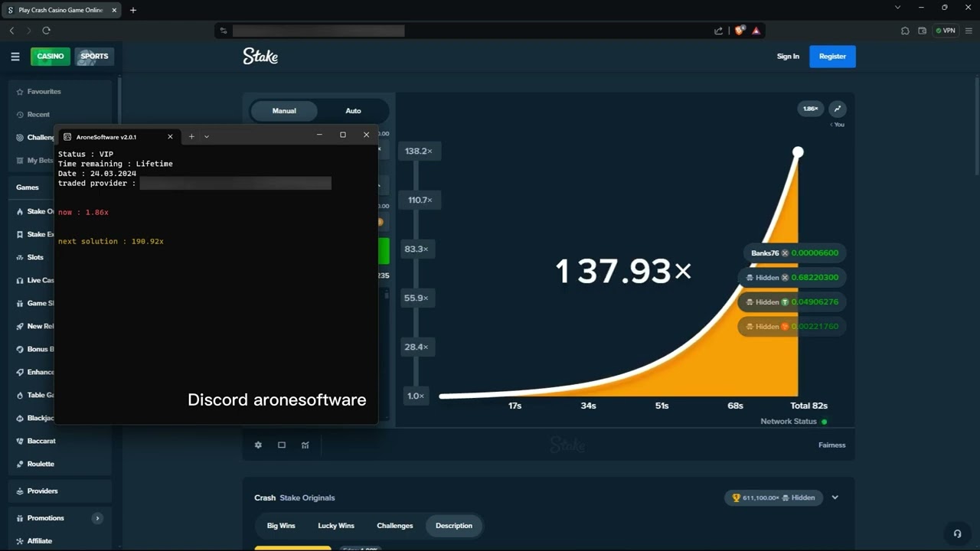The width and height of the screenshot is (980, 551).
Task: Open live stats chart icon
Action: pos(305,445)
